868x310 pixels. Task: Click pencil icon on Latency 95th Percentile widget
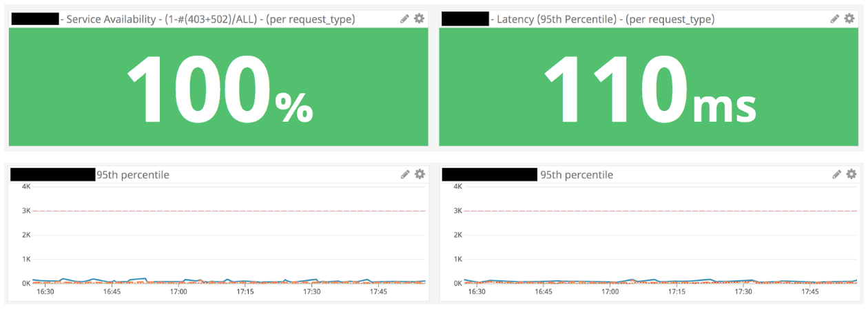coord(836,19)
